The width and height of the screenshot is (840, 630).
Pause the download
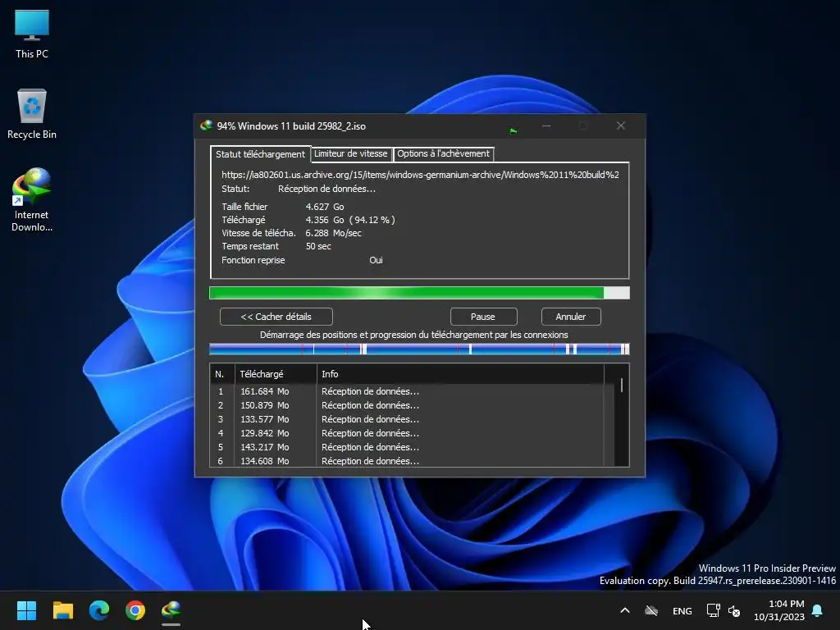coord(483,317)
